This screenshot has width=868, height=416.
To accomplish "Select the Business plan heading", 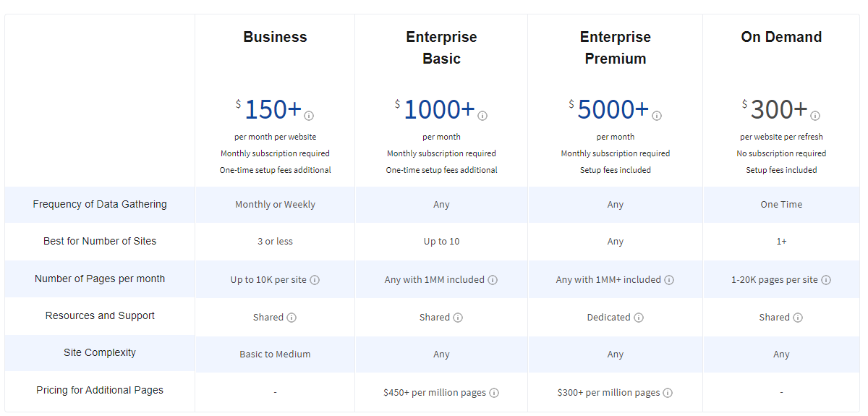I will tap(275, 37).
